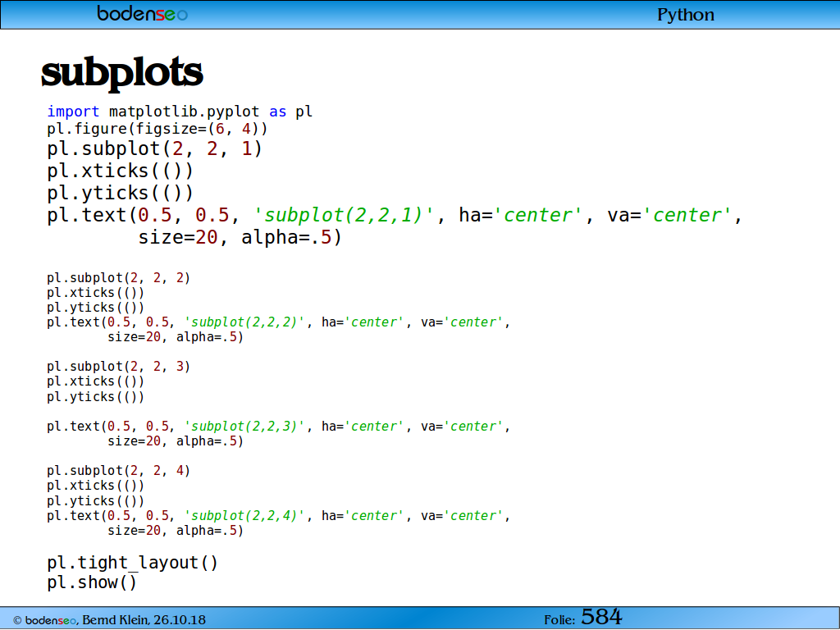Click the pl.subplot(2, 2, 3) line
The width and height of the screenshot is (840, 630).
click(x=118, y=367)
